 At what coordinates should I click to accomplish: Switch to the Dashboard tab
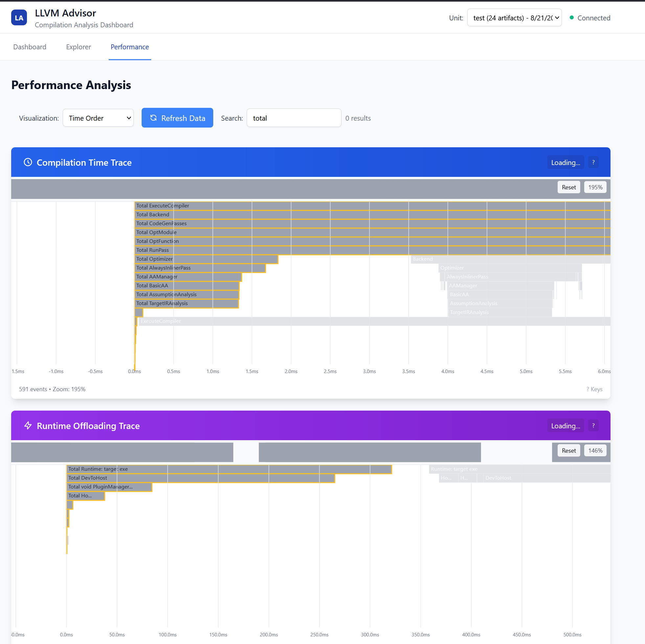point(30,47)
